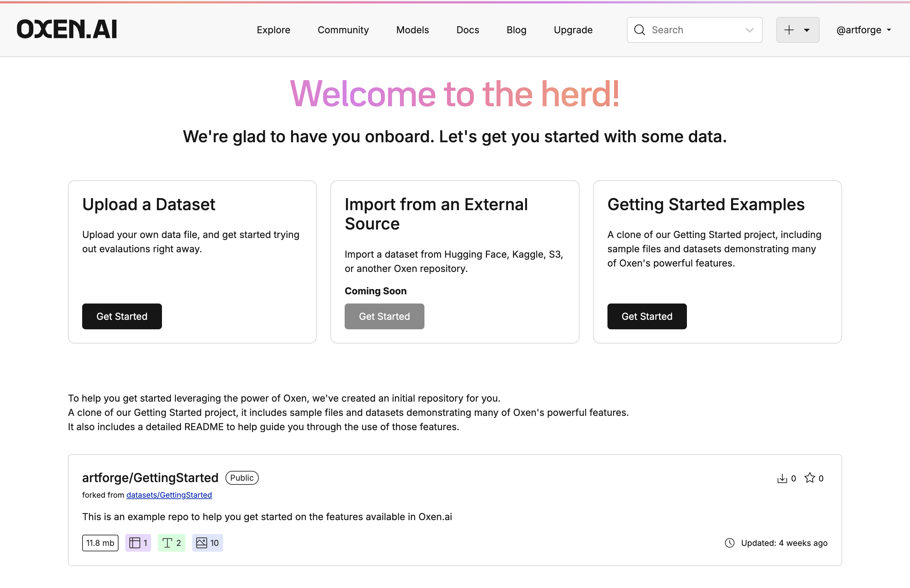Screen dimensions: 910x588
Task: Click the clock icon beside Updated time
Action: click(729, 543)
